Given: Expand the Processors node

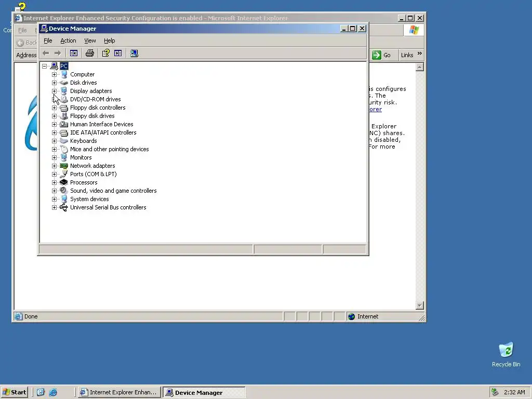Looking at the screenshot, I should click(x=54, y=182).
